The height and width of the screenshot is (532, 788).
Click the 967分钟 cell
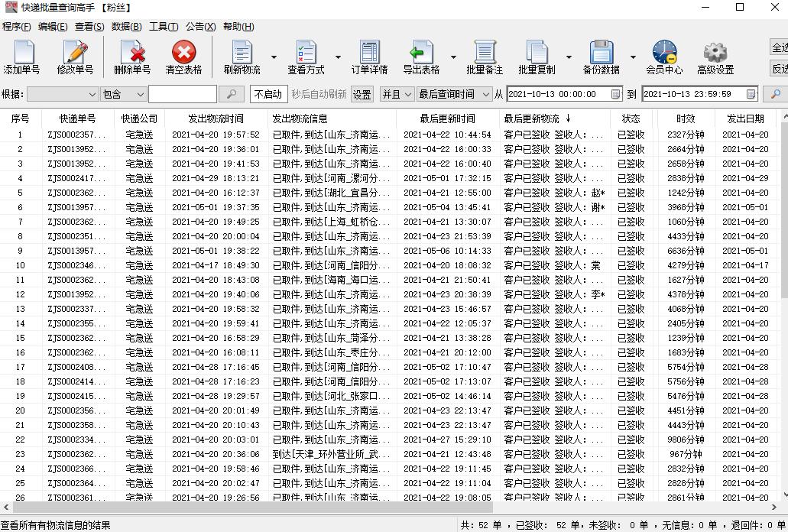tap(686, 454)
